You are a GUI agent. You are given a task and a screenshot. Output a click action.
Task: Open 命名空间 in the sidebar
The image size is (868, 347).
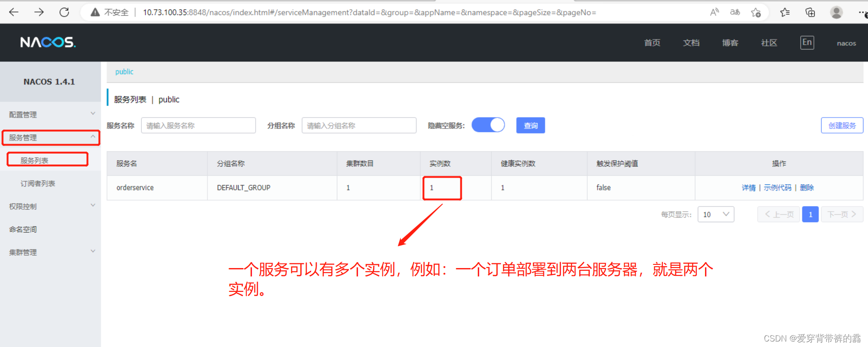23,229
